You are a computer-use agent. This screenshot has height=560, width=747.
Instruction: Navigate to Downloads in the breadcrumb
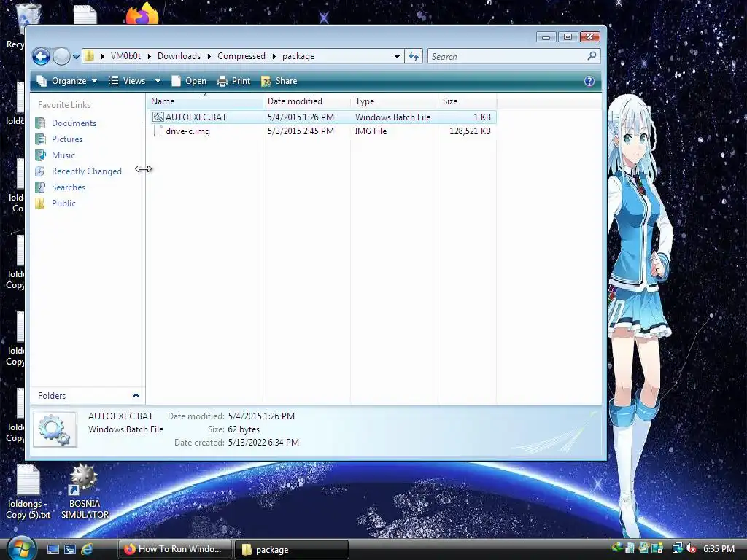[179, 56]
